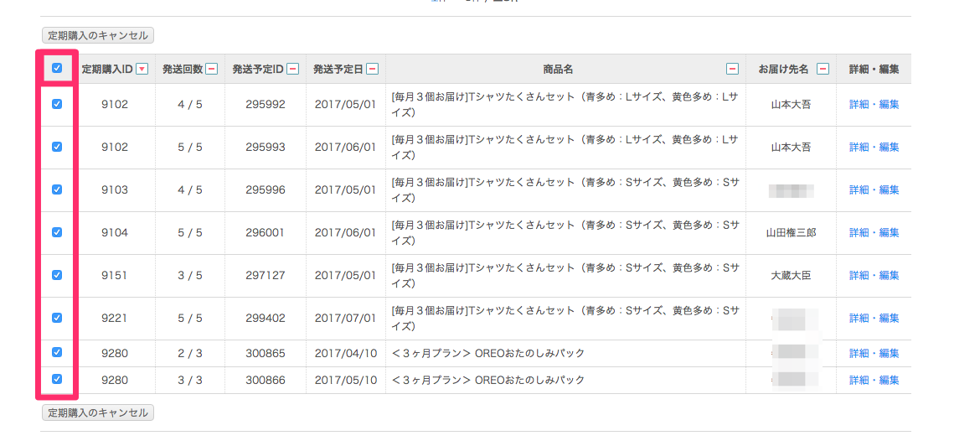This screenshot has width=980, height=441.
Task: Click 定期購入のキャンセル button below the table
Action: tap(98, 412)
